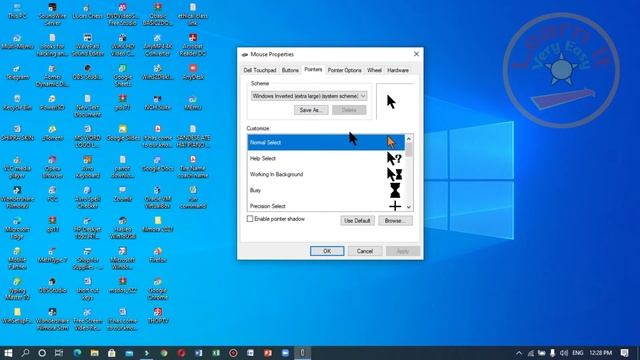
Task: Switch to the Dell Touchpad tab
Action: (260, 70)
